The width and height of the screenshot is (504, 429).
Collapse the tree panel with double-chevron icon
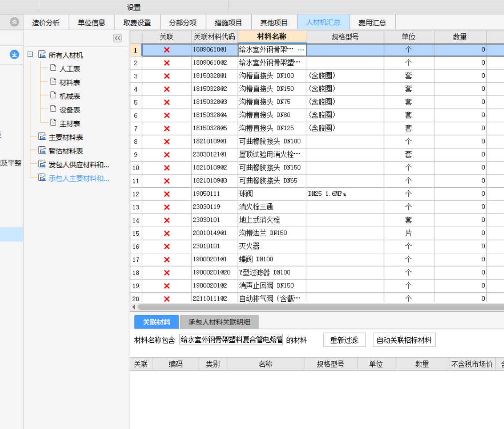(x=118, y=38)
